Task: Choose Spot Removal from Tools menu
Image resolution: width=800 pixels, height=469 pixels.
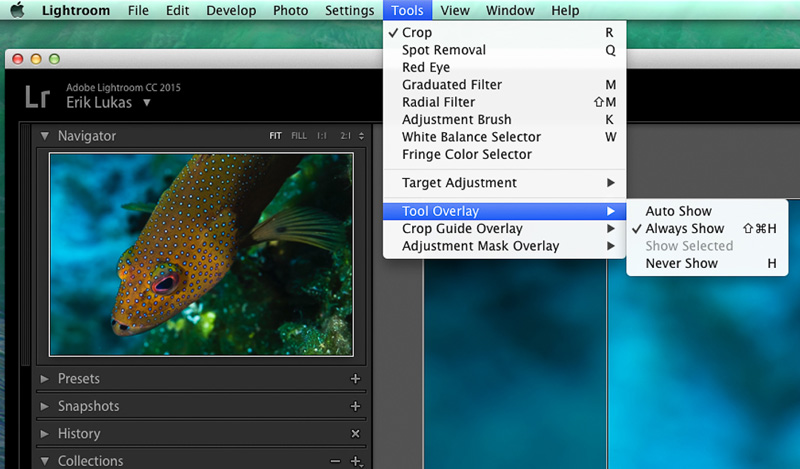Action: click(443, 50)
